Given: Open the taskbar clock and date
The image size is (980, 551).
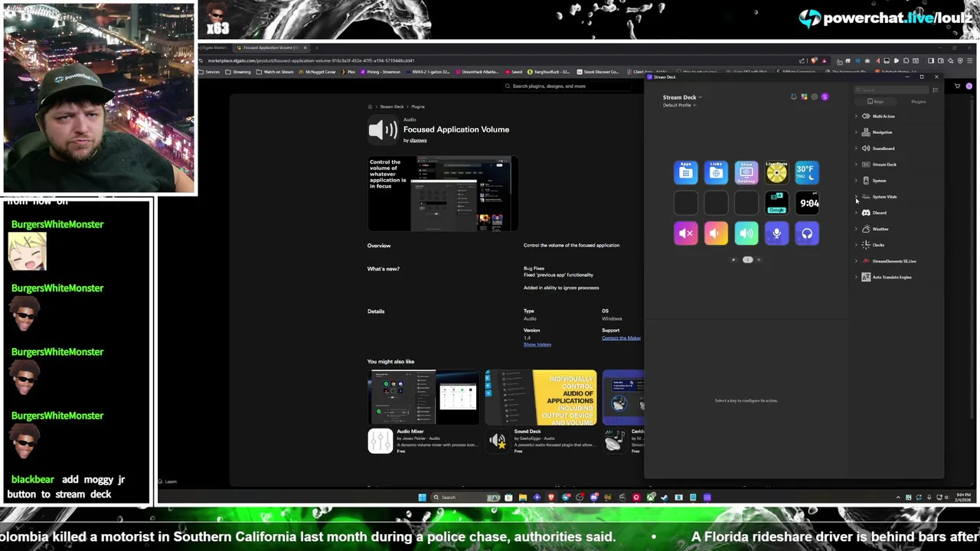Looking at the screenshot, I should (x=963, y=497).
